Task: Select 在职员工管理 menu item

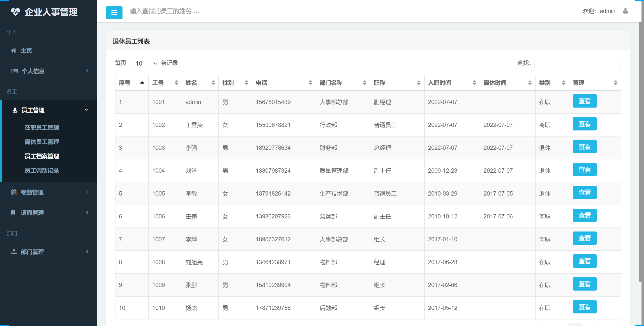Action: [x=42, y=127]
